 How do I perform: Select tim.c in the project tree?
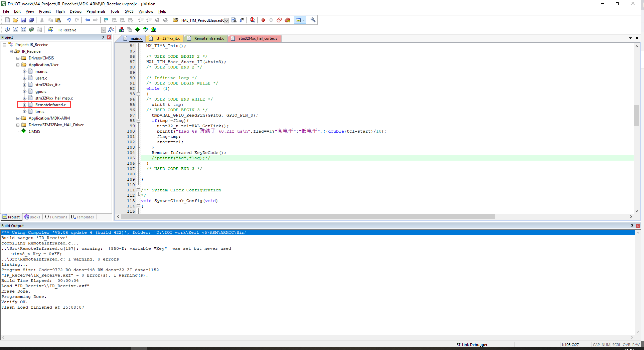pos(40,112)
